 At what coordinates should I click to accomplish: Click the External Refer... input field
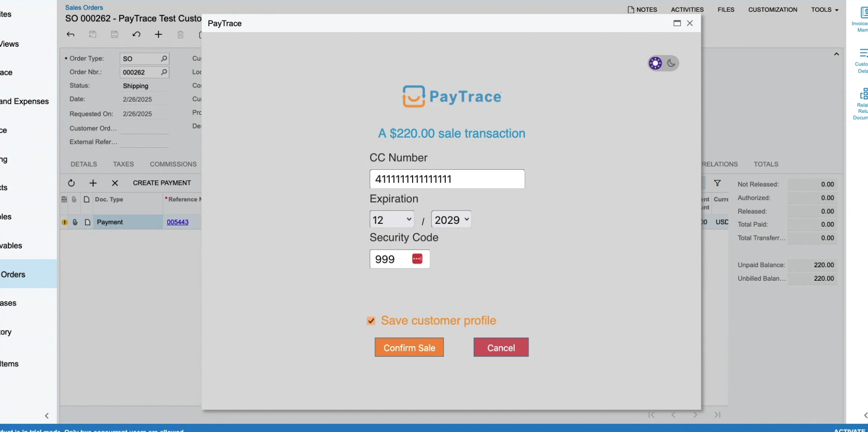pyautogui.click(x=145, y=142)
